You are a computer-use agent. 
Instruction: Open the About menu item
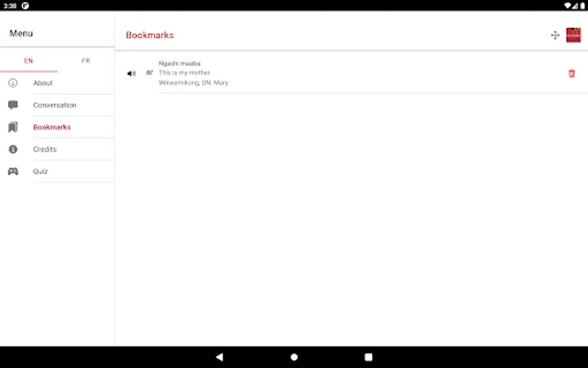pos(57,83)
